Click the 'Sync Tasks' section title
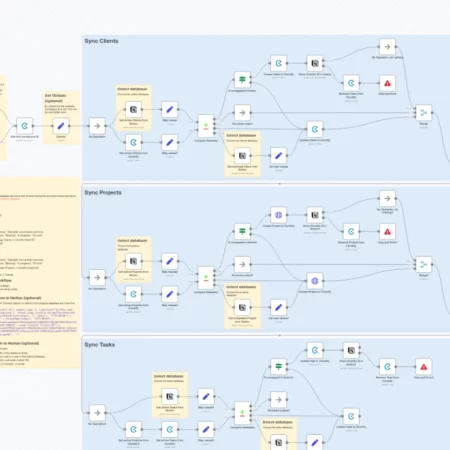Screen dimensions: 450x450 100,345
